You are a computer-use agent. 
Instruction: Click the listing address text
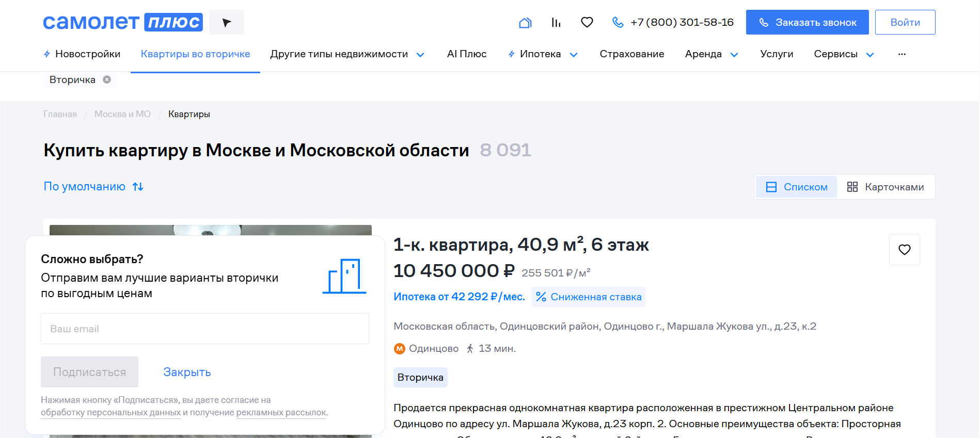click(x=605, y=326)
